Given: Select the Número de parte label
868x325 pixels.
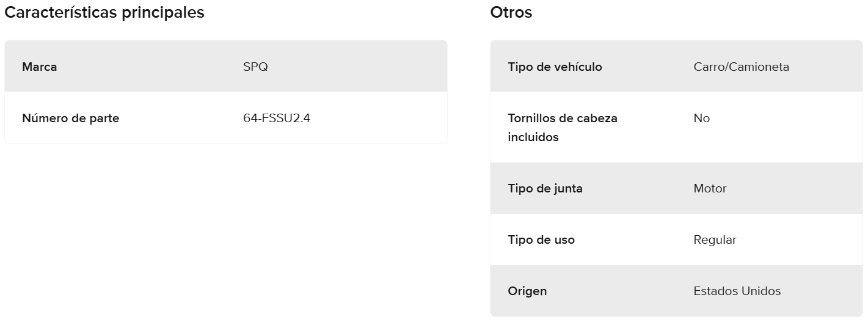Looking at the screenshot, I should [70, 118].
